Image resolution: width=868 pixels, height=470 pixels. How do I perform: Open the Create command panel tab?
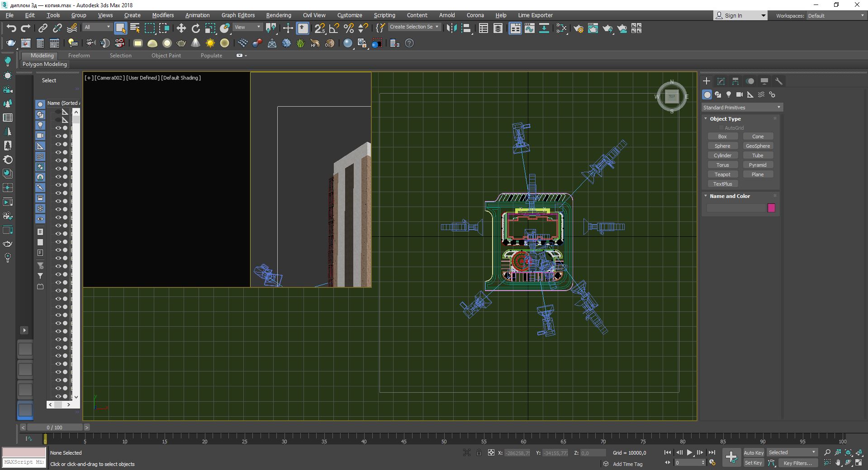(707, 81)
